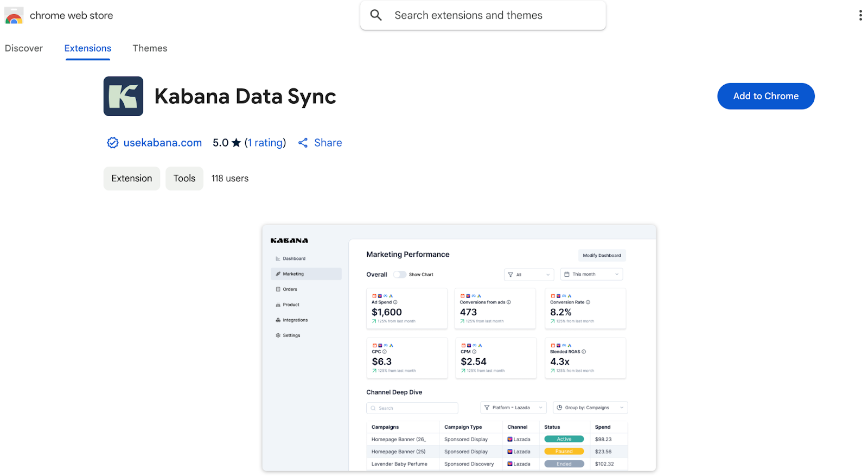Click the Kabana dashboard screenshot preview
The image size is (868, 476).
459,348
